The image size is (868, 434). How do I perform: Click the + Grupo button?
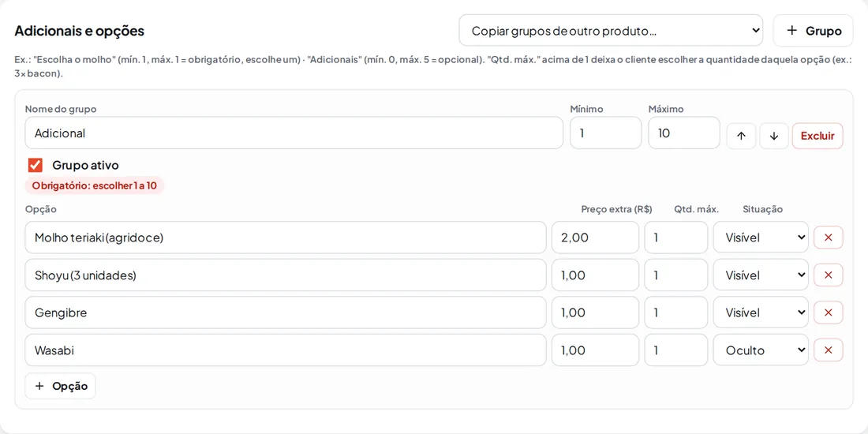point(814,31)
